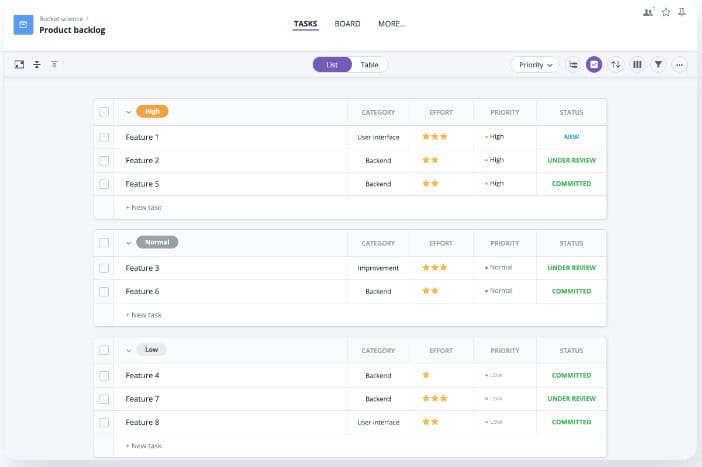
Task: Click the pin icon in header
Action: pyautogui.click(x=682, y=12)
